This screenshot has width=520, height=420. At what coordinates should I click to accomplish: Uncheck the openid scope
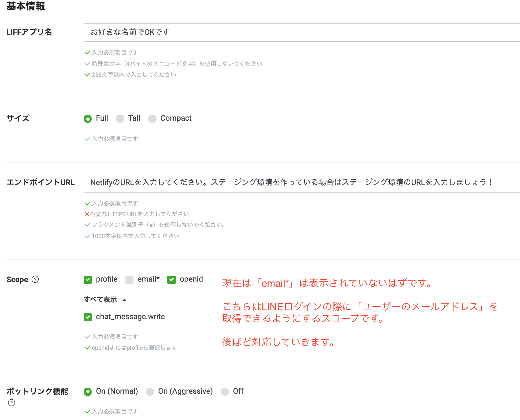[171, 279]
